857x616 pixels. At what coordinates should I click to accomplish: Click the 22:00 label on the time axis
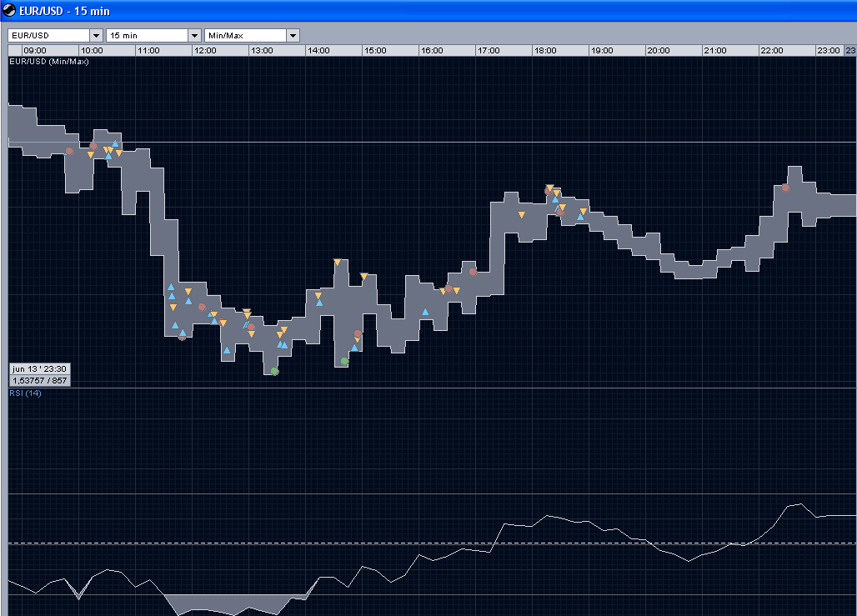click(x=771, y=51)
